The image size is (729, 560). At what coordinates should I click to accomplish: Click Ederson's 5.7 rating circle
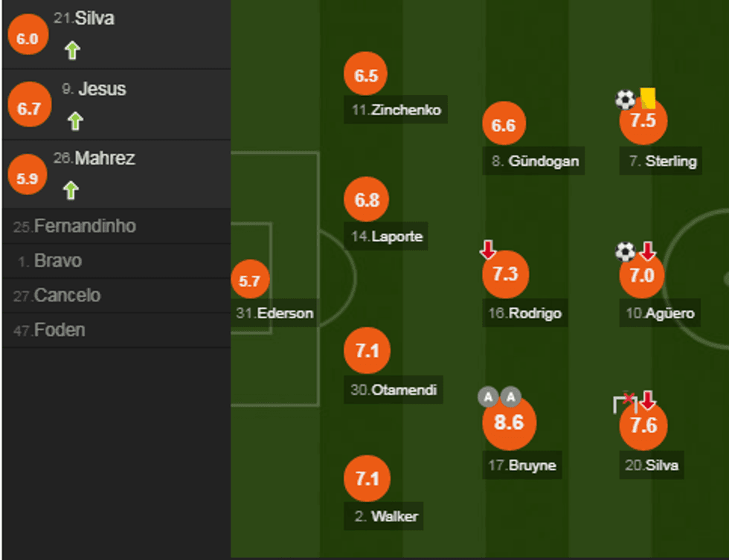tap(250, 281)
